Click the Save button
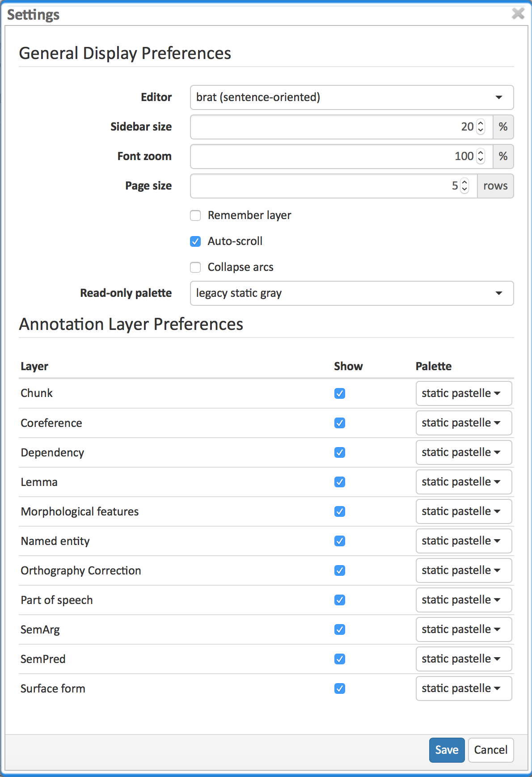 click(x=447, y=750)
